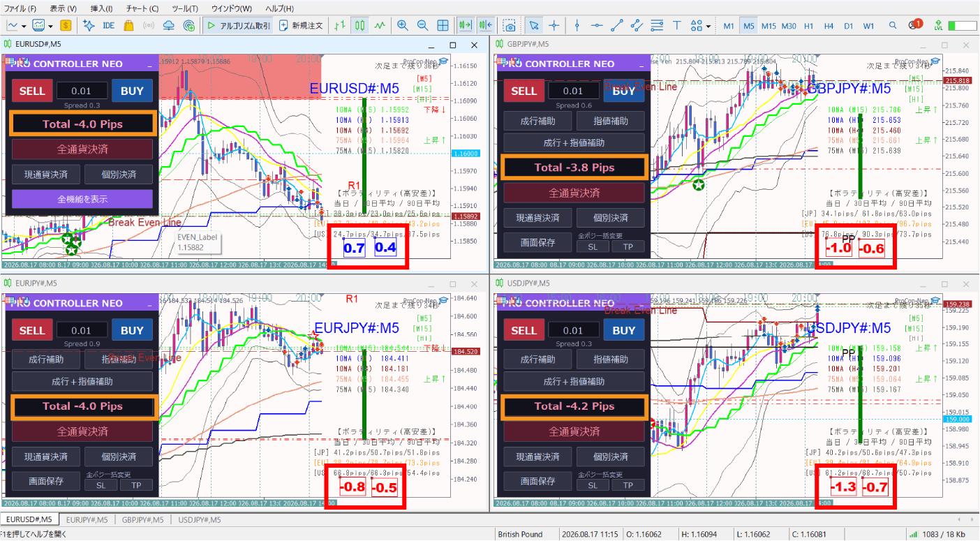Viewport: 980px width, 541px height.
Task: Select the horizontal line drawing tool
Action: (597, 25)
